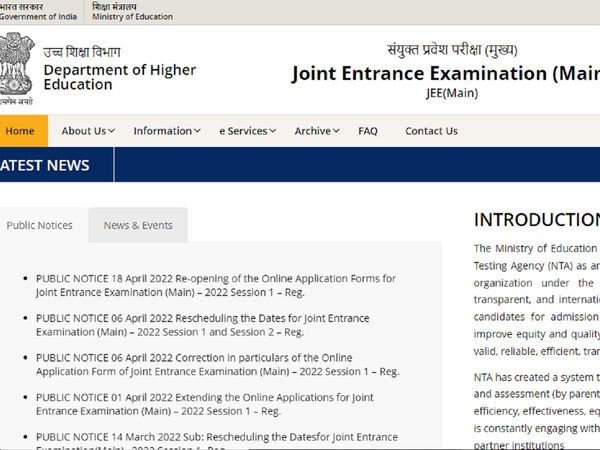Open 01 April Extending Online Applications notice
The height and width of the screenshot is (450, 600).
click(205, 404)
